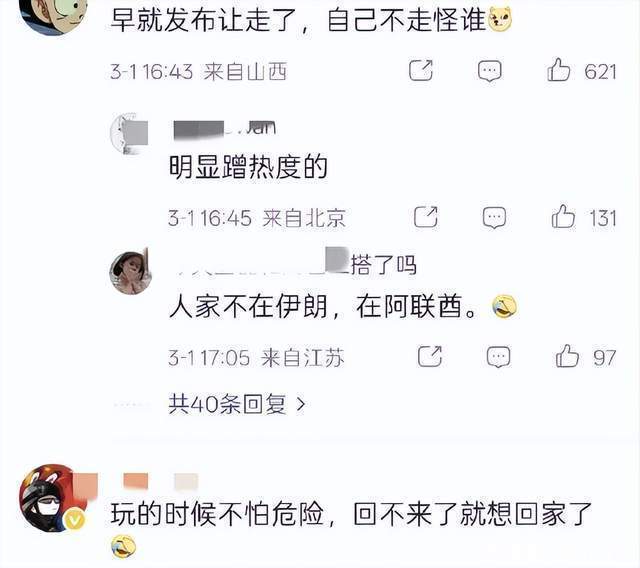Image resolution: width=640 pixels, height=568 pixels.
Task: Like the Jiangsu reply with 97 likes
Action: [567, 356]
